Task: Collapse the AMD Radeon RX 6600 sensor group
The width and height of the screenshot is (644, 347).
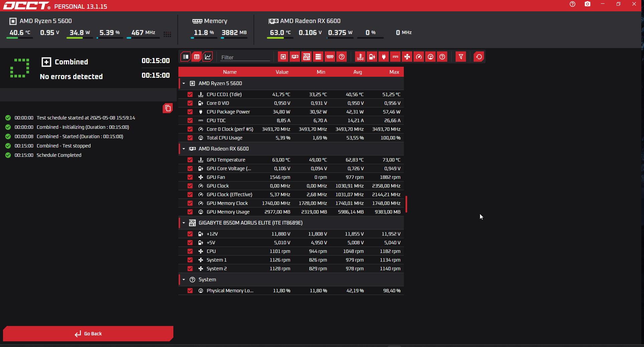Action: [x=184, y=149]
